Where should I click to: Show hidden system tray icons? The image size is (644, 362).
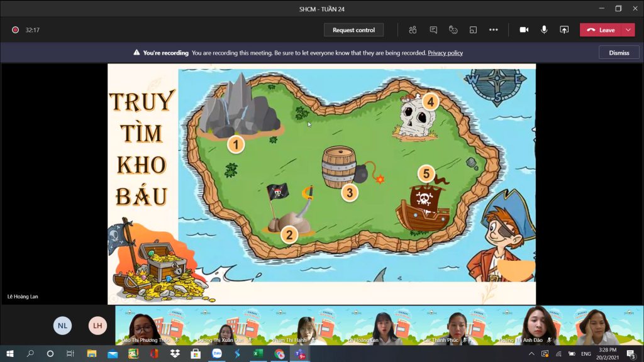(531, 354)
